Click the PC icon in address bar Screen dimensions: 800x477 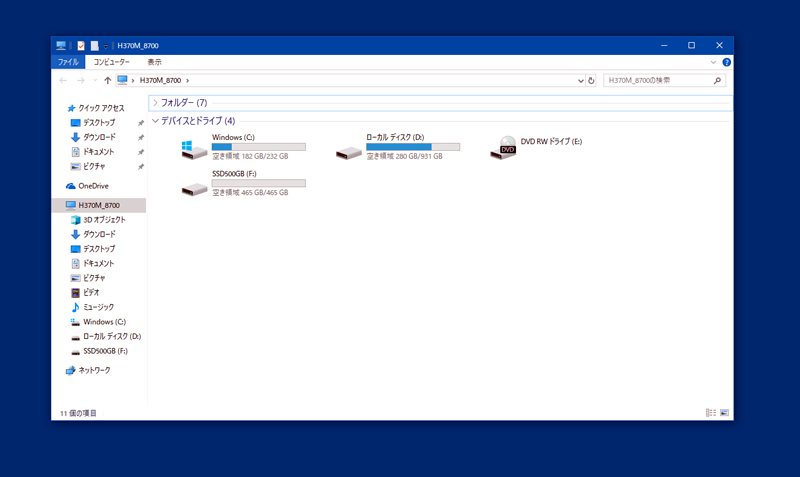[x=122, y=80]
